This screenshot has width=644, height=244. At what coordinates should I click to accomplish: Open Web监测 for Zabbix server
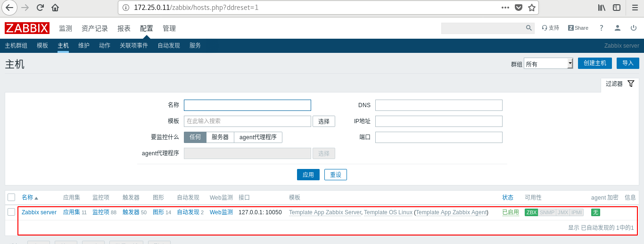click(221, 212)
